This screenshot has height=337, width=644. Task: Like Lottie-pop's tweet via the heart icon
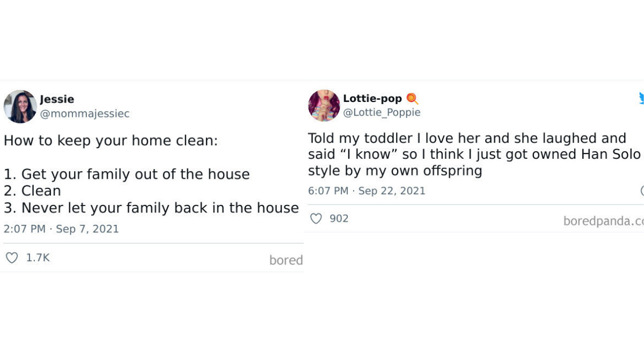(x=316, y=218)
